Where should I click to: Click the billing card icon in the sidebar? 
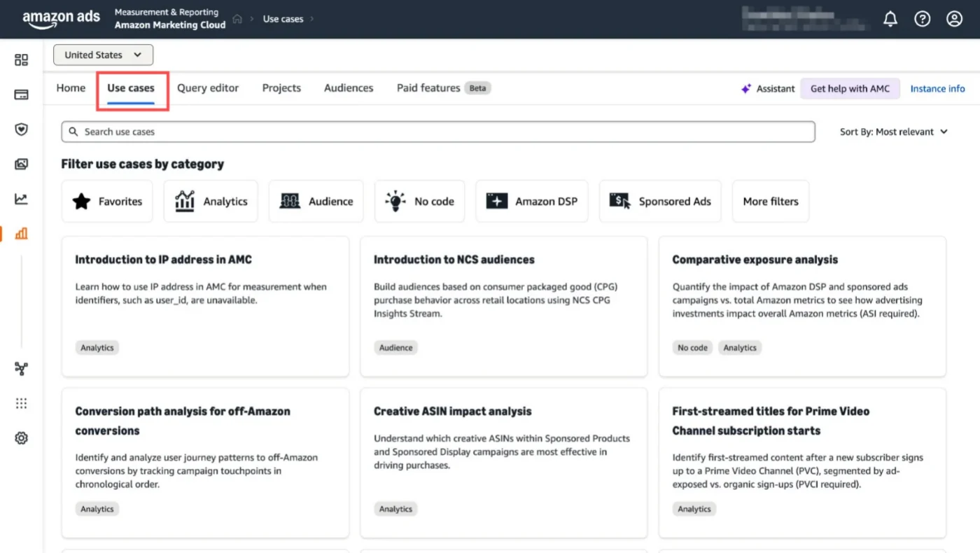coord(21,94)
